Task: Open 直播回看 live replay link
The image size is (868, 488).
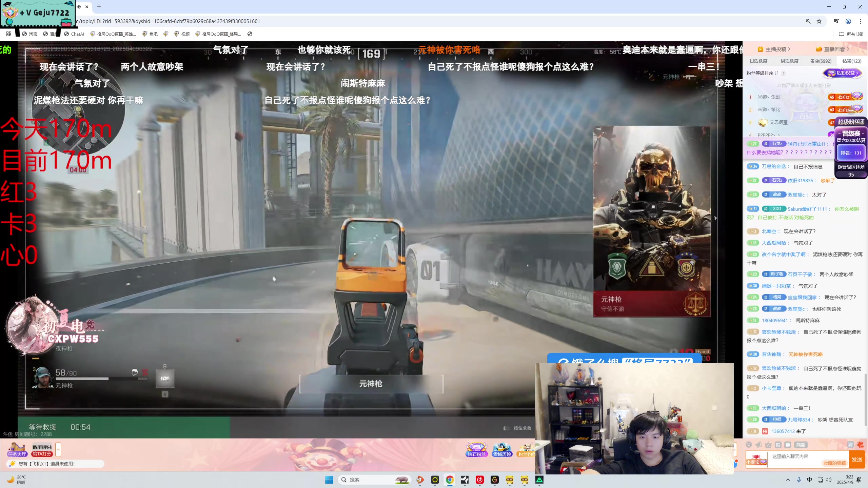Action: pos(833,49)
